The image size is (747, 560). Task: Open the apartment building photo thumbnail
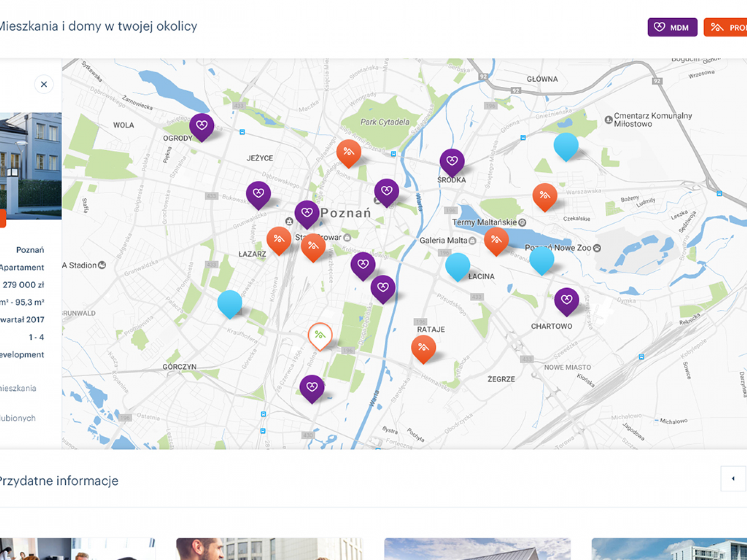click(31, 166)
